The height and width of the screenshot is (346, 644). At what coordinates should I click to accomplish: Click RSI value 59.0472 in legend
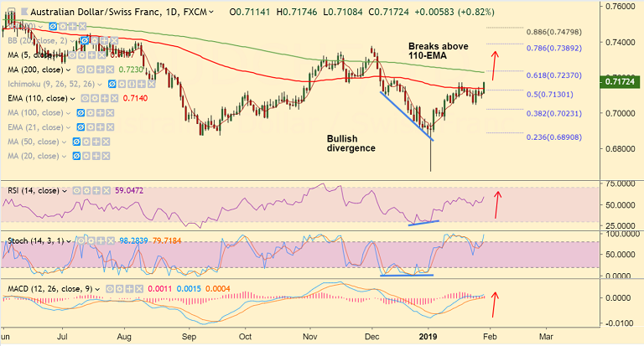pos(129,191)
